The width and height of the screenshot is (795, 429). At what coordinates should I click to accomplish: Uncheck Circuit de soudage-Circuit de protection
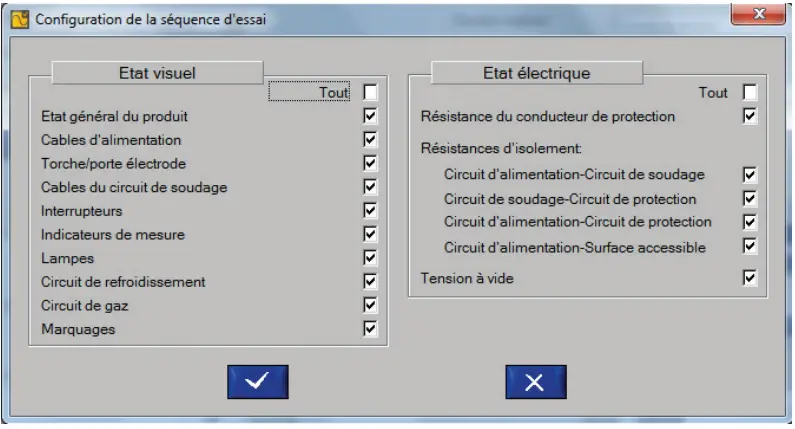[749, 198]
